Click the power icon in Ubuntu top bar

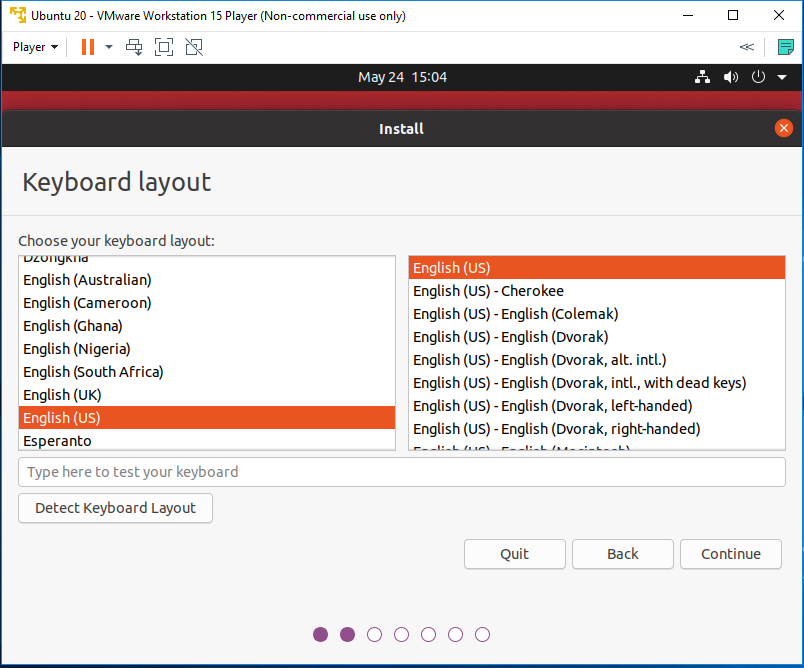click(x=758, y=77)
